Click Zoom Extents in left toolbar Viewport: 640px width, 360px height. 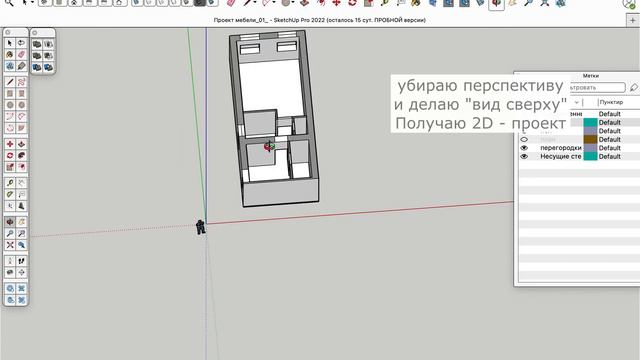click(x=10, y=244)
